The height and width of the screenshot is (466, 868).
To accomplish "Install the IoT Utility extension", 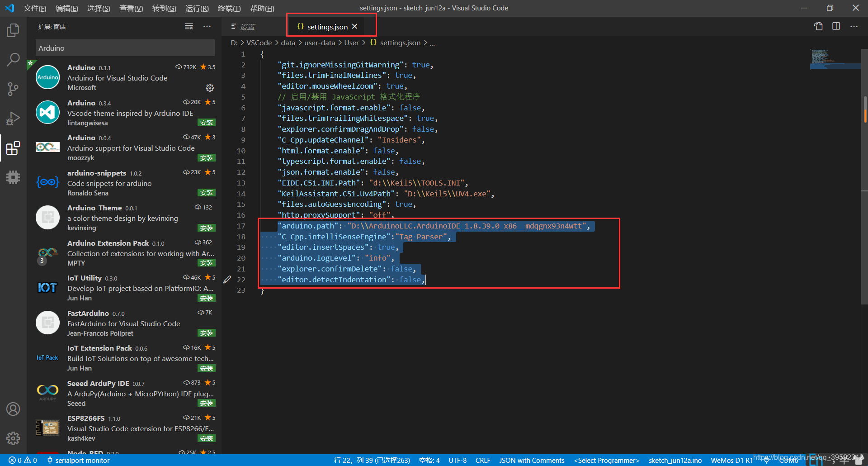I will tap(207, 298).
